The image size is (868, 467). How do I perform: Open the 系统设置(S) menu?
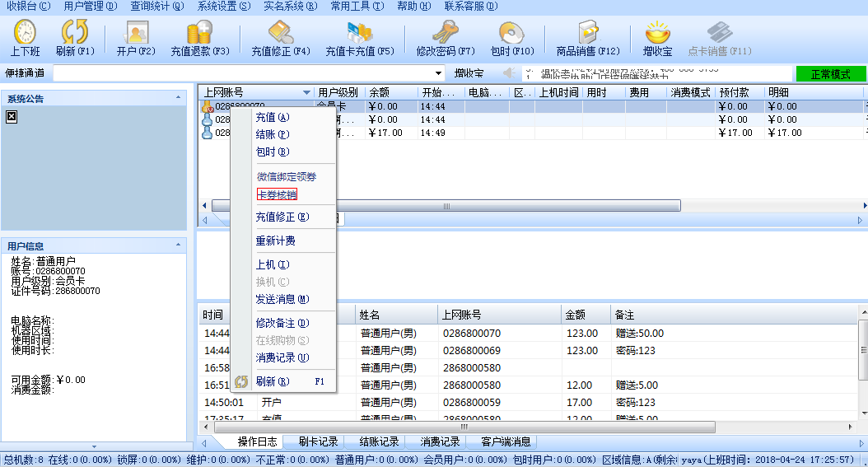(x=224, y=6)
